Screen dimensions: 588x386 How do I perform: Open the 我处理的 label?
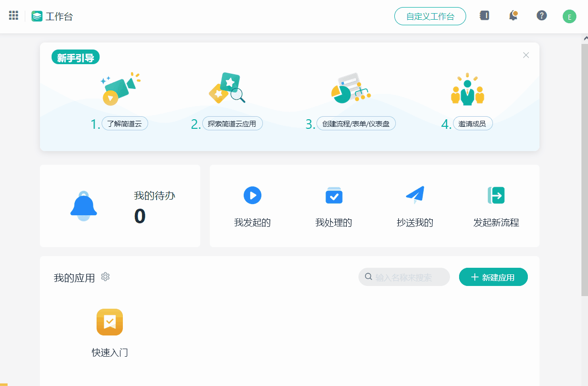pyautogui.click(x=334, y=223)
